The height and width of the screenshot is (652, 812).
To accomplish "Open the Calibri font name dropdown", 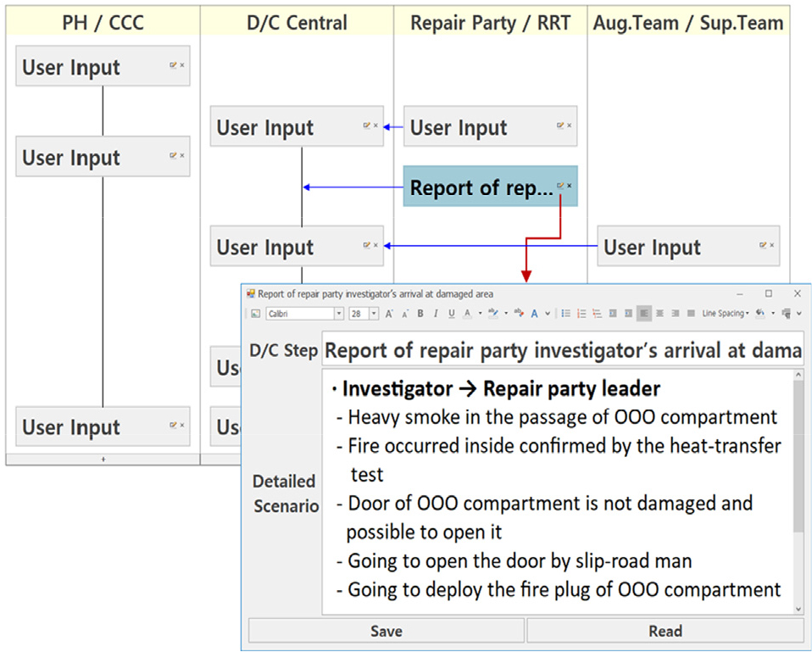I will tap(339, 314).
